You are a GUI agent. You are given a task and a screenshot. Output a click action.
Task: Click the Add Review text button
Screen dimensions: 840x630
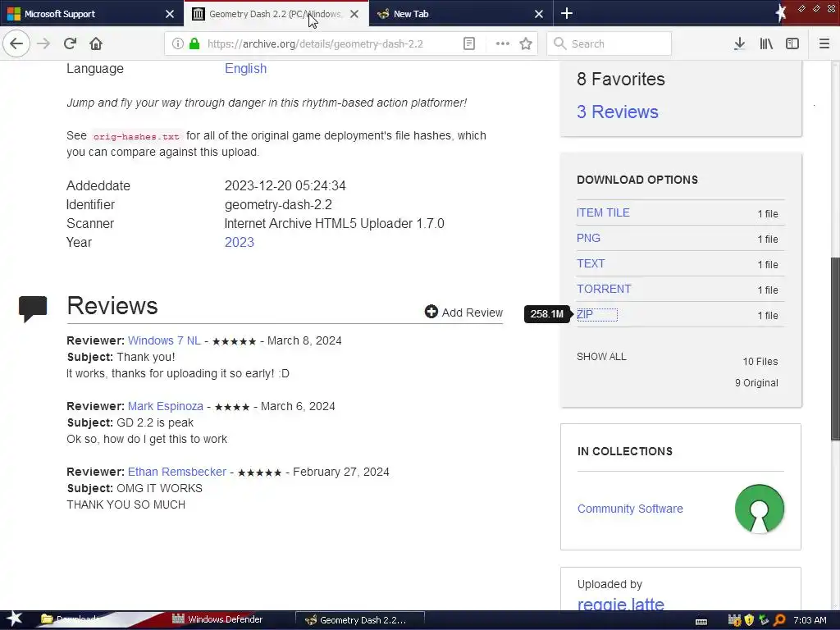coord(472,313)
